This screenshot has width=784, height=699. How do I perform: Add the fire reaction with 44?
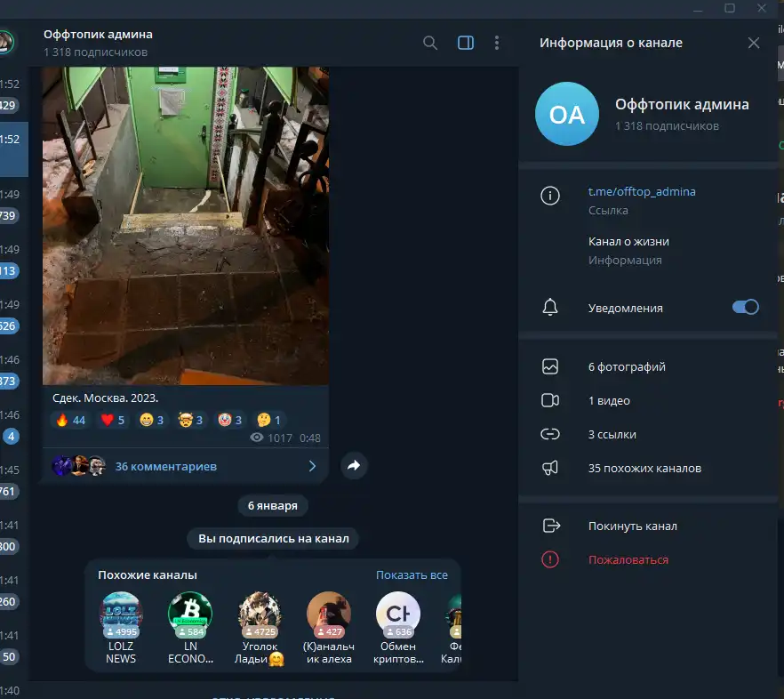pyautogui.click(x=70, y=421)
